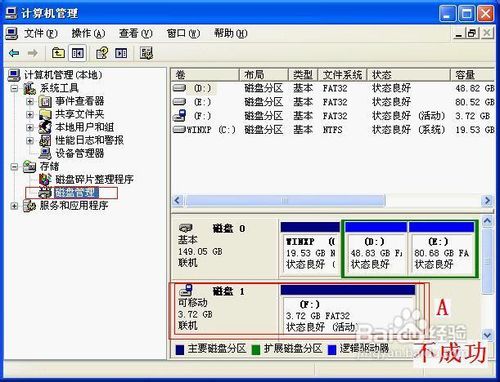
Task: Expand the 事件查看器 node
Action: pyautogui.click(x=30, y=101)
